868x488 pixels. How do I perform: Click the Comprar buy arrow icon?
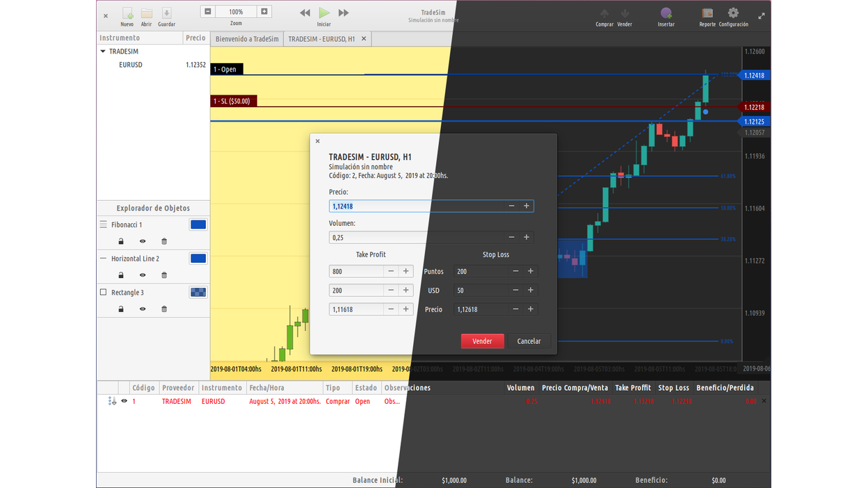604,14
